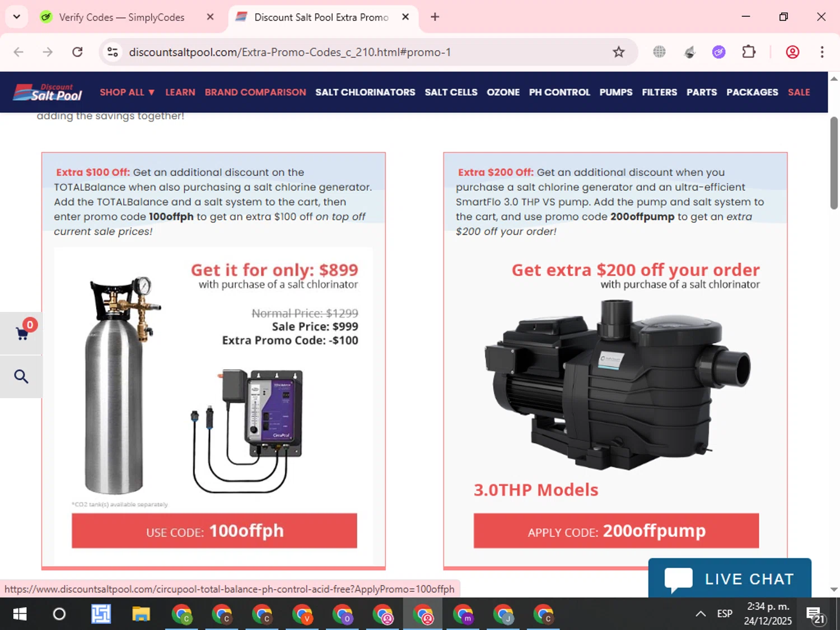This screenshot has height=630, width=840.
Task: Click the Extra Promo Code: -$100 text
Action: [x=290, y=340]
